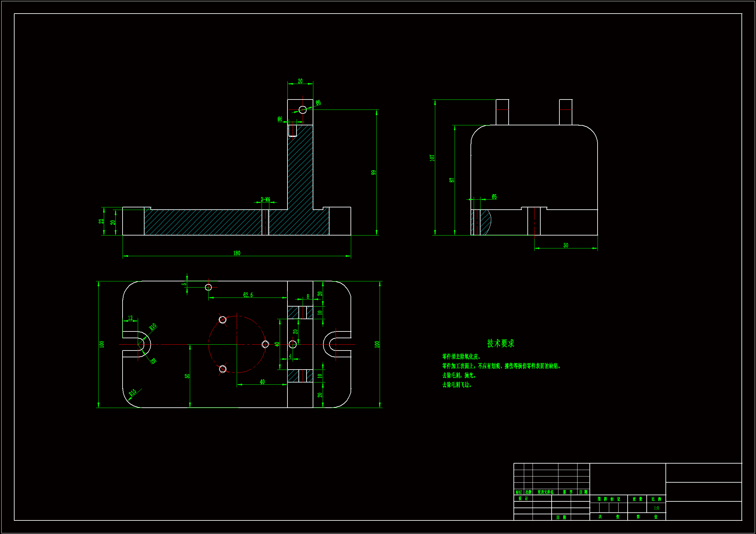
Task: Click the 技术要求 heading text
Action: [501, 343]
